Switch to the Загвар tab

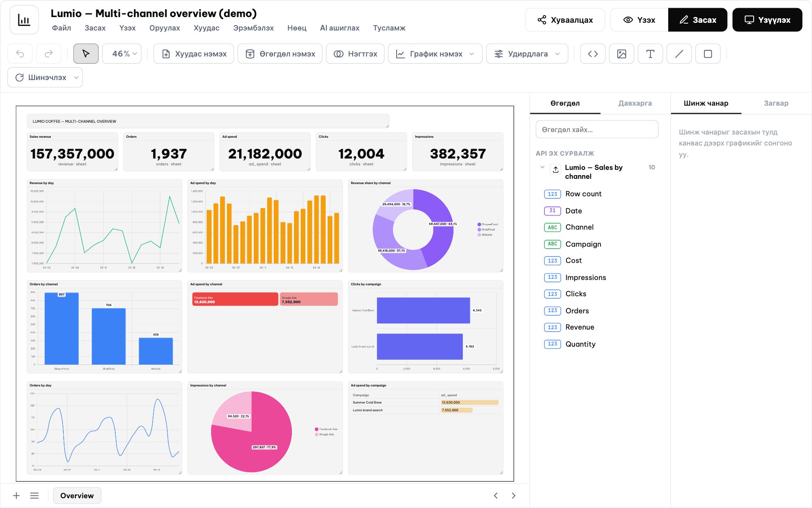tap(776, 103)
